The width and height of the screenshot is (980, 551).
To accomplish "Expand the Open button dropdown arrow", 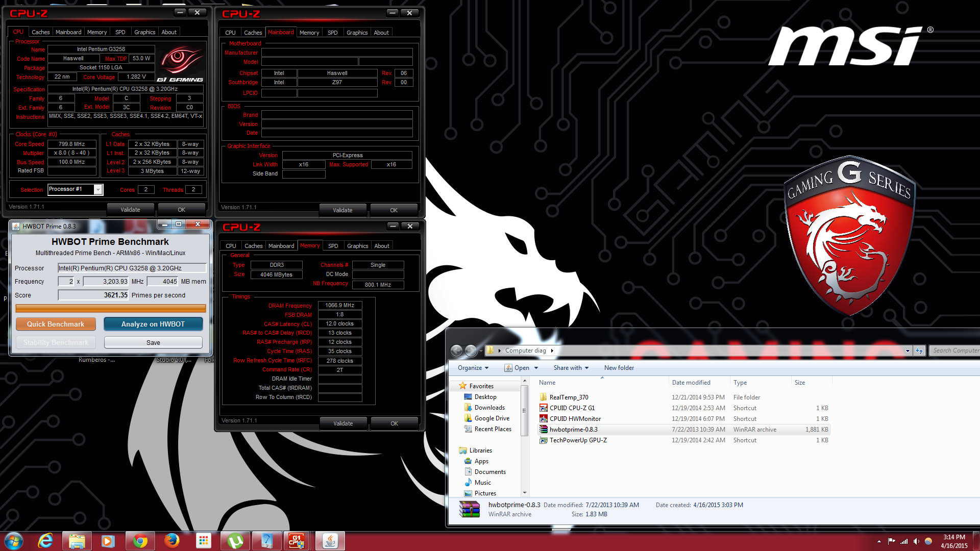I will coord(536,368).
